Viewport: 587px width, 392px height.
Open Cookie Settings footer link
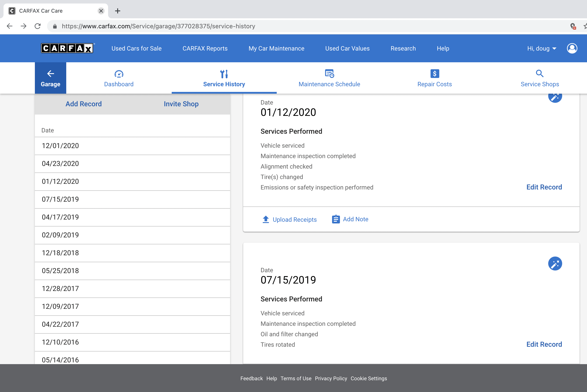point(369,378)
